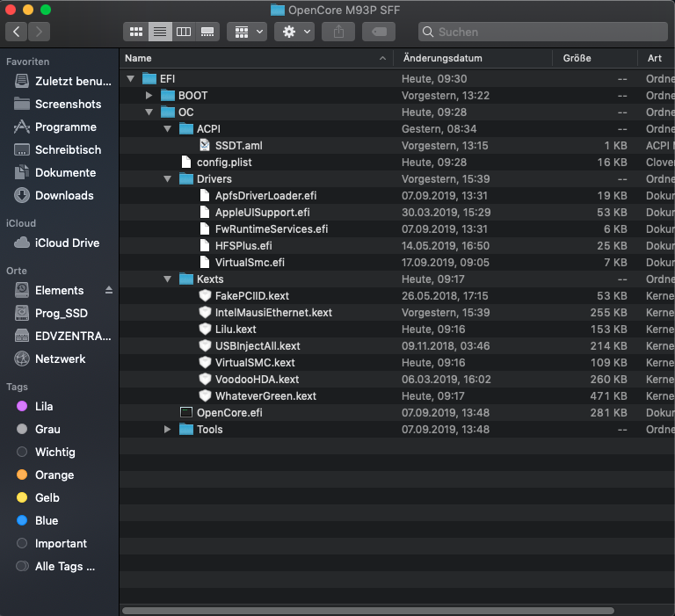Select the Lilu.kext file icon
675x616 pixels.
point(206,329)
